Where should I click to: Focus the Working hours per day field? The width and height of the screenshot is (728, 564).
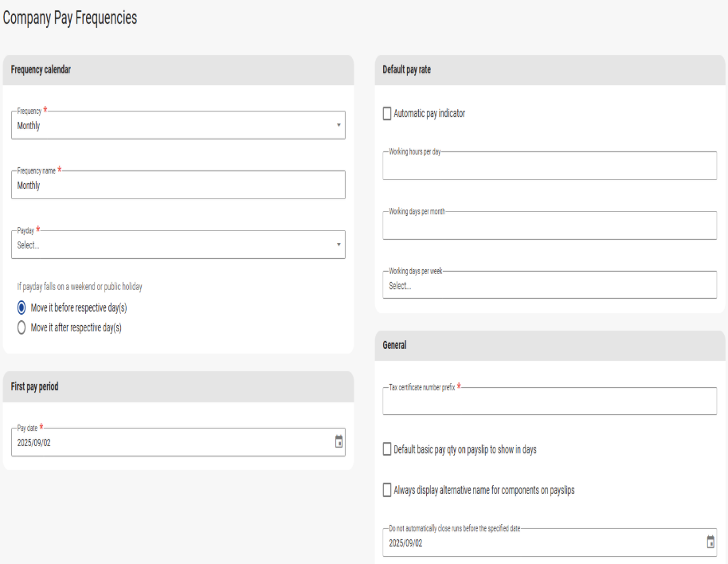(x=550, y=166)
